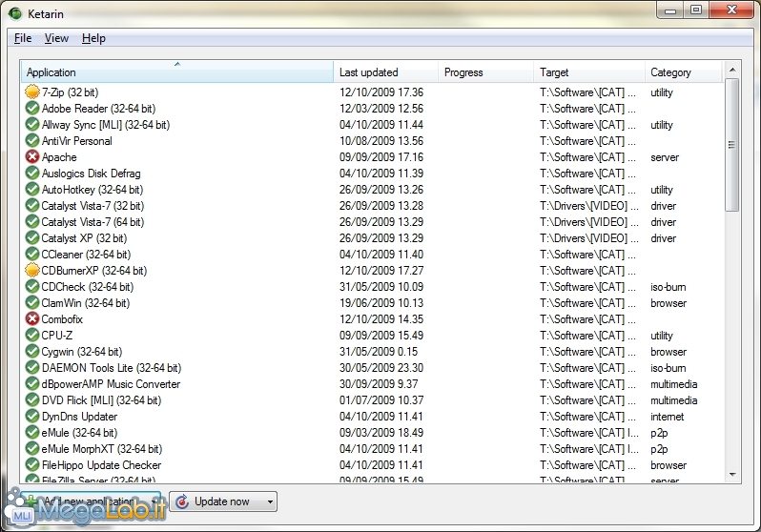The image size is (761, 532).
Task: Click date 30/09/2009 9.37 for dBpowerAMP
Action: (379, 384)
